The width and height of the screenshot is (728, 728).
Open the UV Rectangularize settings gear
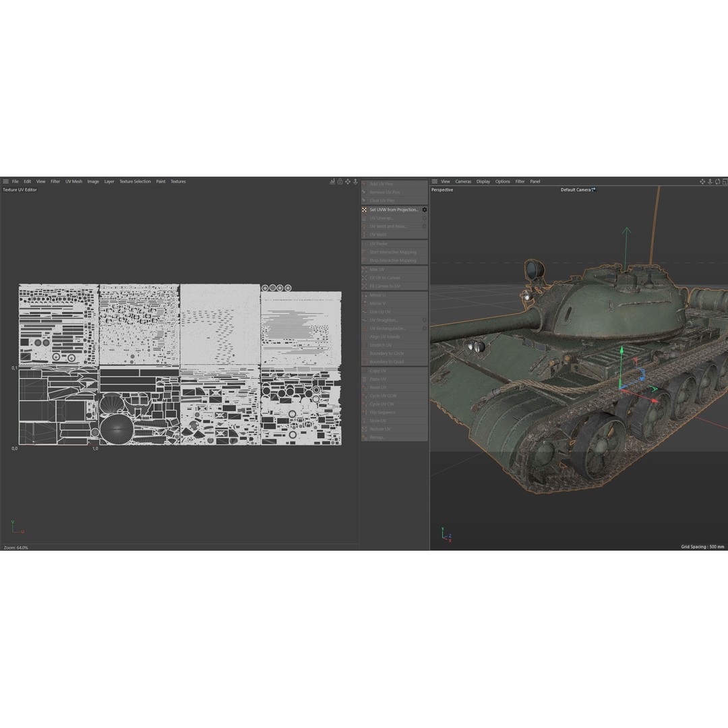pos(425,329)
